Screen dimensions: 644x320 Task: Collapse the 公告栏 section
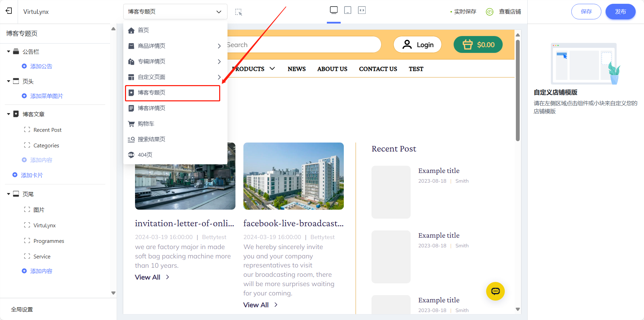tap(9, 52)
